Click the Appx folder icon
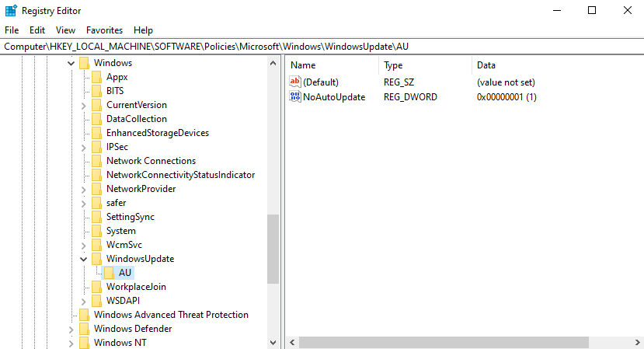Image resolution: width=644 pixels, height=349 pixels. 96,77
